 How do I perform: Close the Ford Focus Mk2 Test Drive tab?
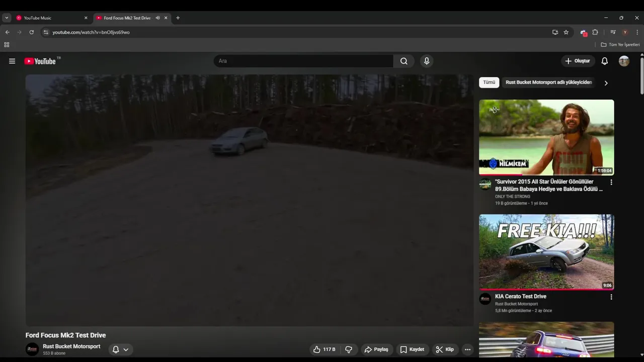pos(166,18)
